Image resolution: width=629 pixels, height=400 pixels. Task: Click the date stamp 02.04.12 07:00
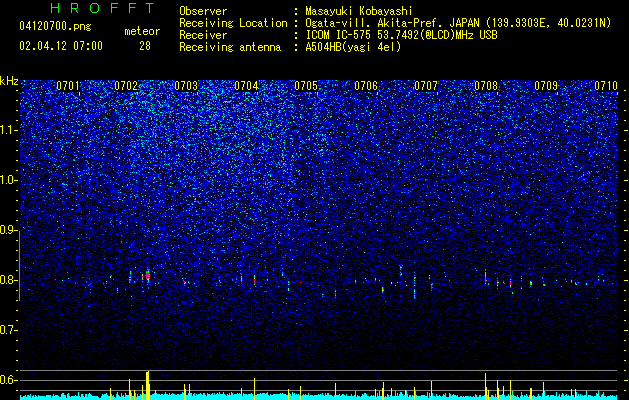[61, 46]
